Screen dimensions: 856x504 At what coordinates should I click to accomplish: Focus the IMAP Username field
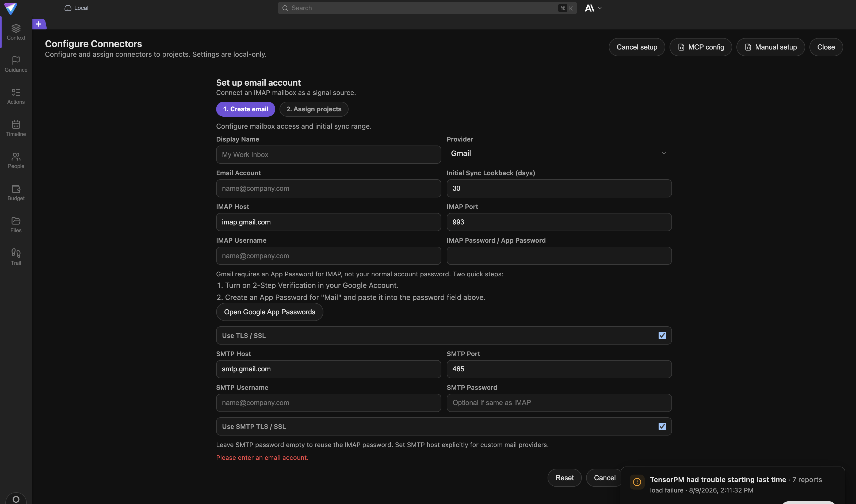[328, 256]
